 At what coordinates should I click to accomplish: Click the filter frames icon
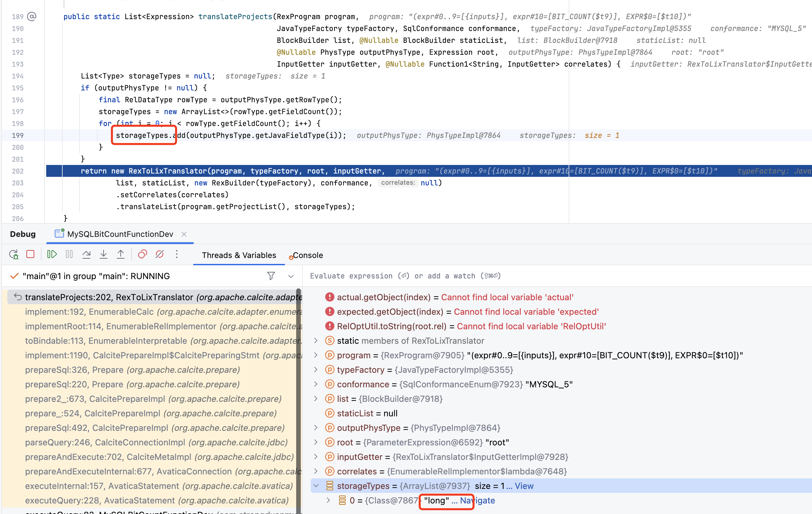coord(271,276)
